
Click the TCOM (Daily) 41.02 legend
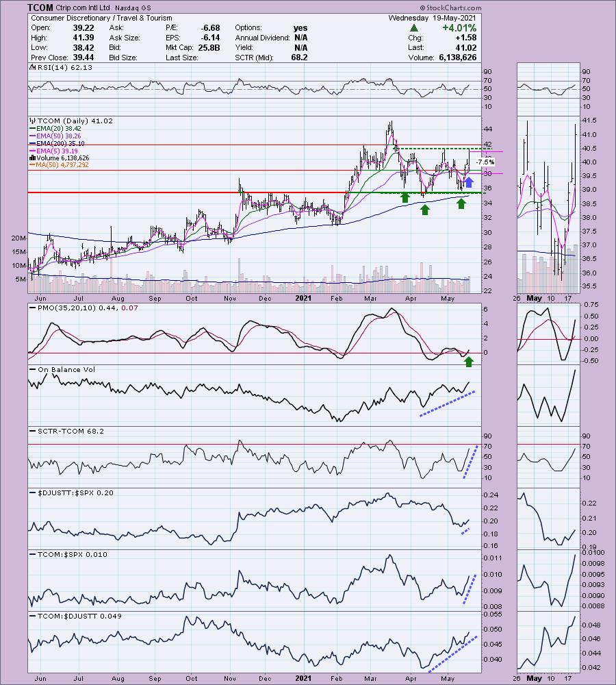75,121
